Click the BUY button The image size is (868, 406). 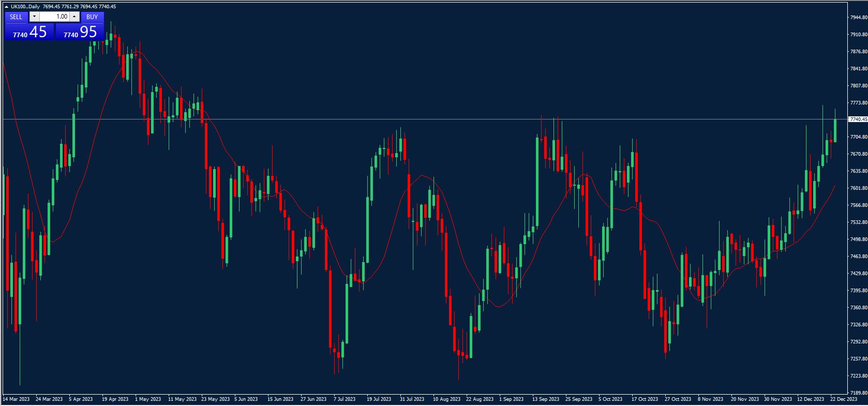click(92, 17)
